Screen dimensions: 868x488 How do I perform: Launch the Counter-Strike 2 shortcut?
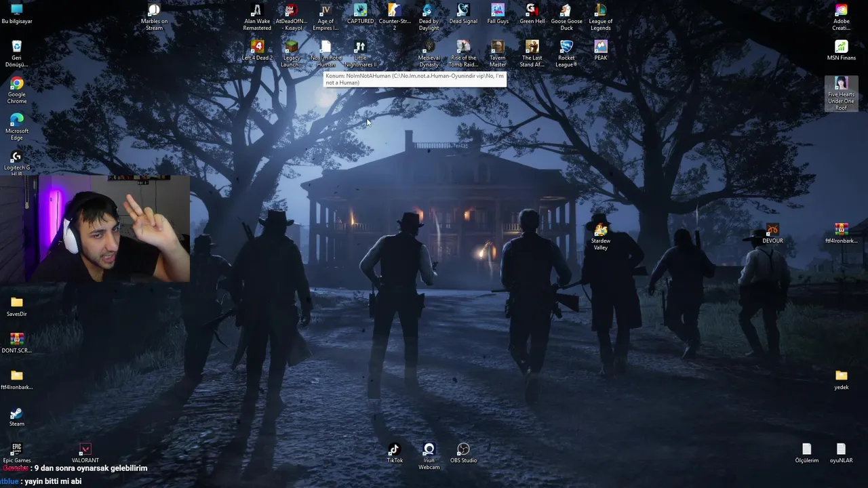(394, 17)
